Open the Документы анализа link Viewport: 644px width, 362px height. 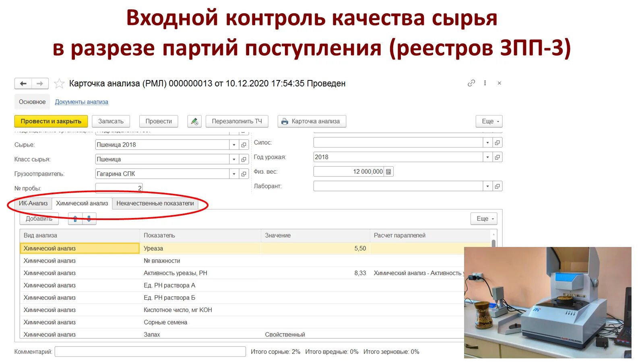click(81, 102)
